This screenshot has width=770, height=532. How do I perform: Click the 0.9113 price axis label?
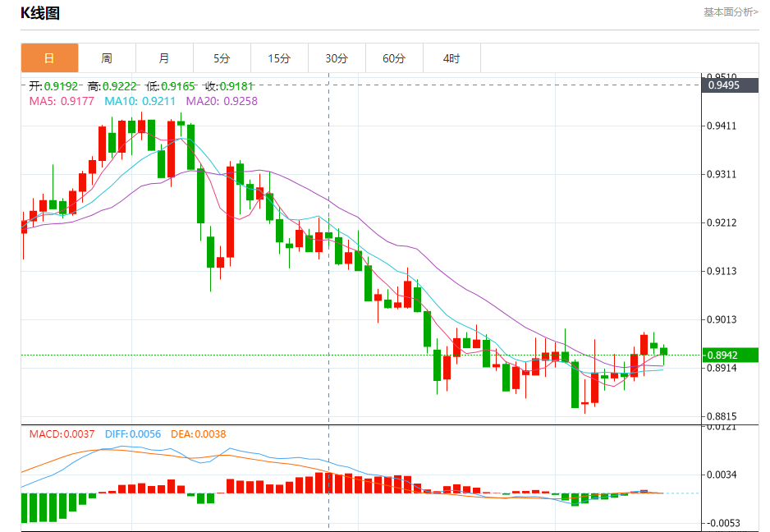click(722, 271)
